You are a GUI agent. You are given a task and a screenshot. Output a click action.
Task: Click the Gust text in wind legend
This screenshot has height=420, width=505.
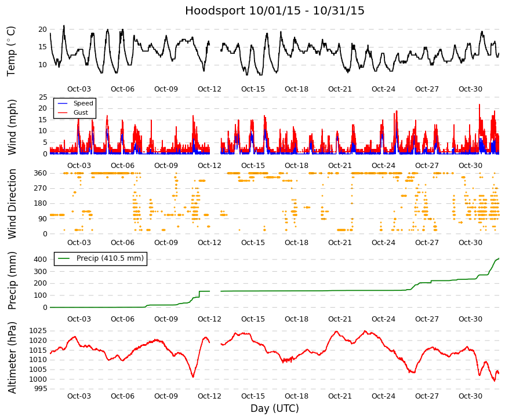81,112
